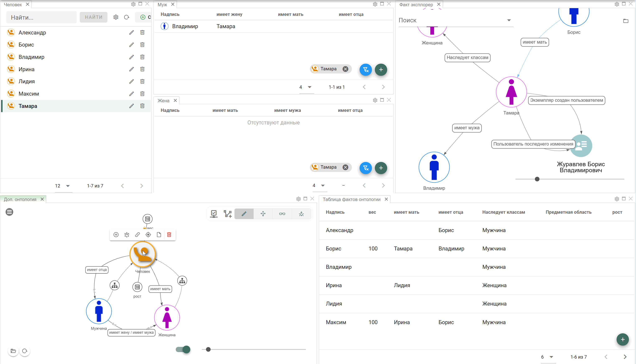Remove the Тамара filter chip in Муж panel
Image resolution: width=636 pixels, height=364 pixels.
pyautogui.click(x=345, y=69)
